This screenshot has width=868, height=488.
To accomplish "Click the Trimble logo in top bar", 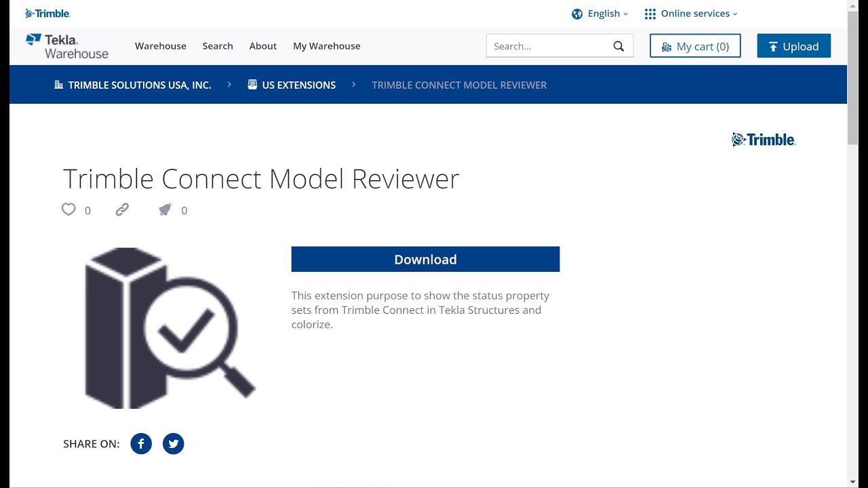I will pos(47,14).
